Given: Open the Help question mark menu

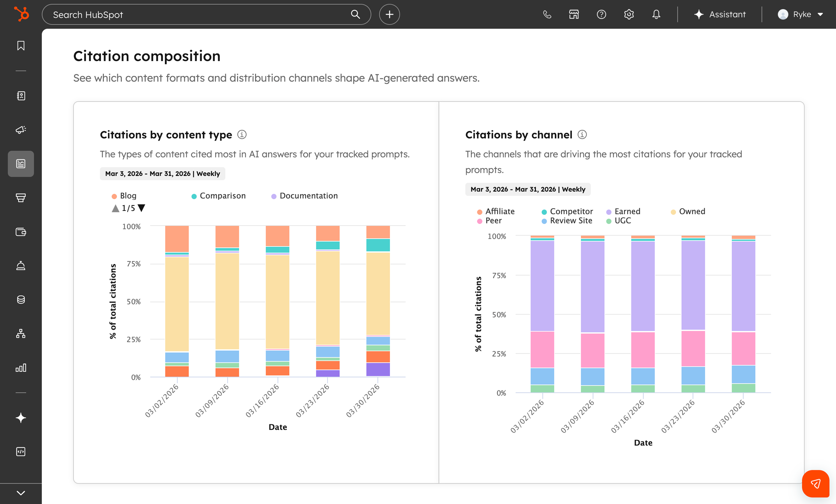Looking at the screenshot, I should (601, 14).
